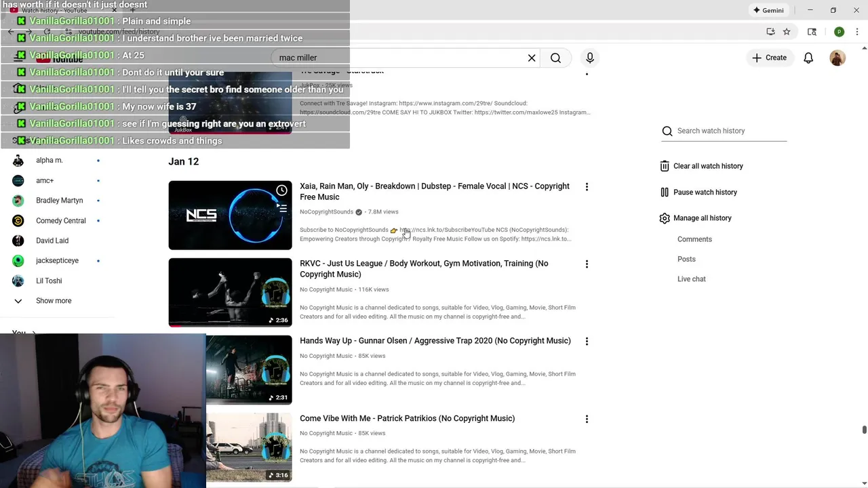Click Watch later clock on NCS thumbnail
The height and width of the screenshot is (488, 868).
(x=281, y=190)
